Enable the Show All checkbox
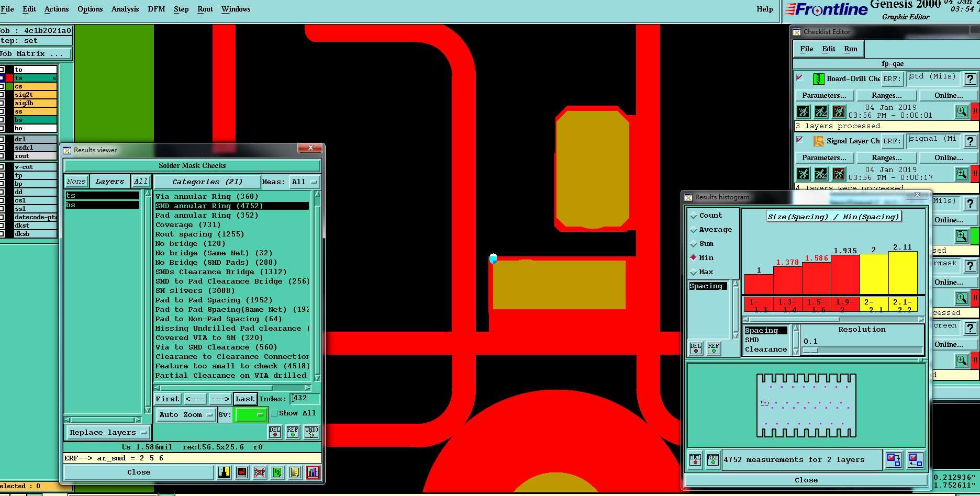Screen dimensions: 980x496 pos(274,413)
